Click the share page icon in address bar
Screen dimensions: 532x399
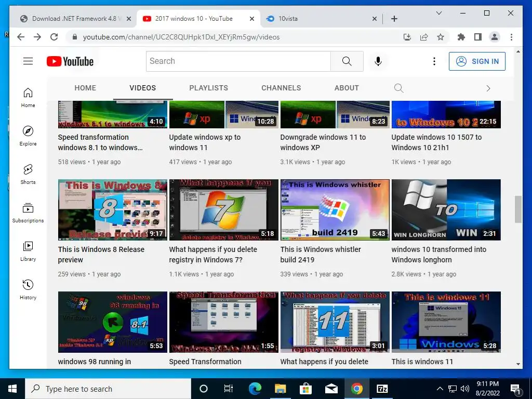pyautogui.click(x=424, y=37)
